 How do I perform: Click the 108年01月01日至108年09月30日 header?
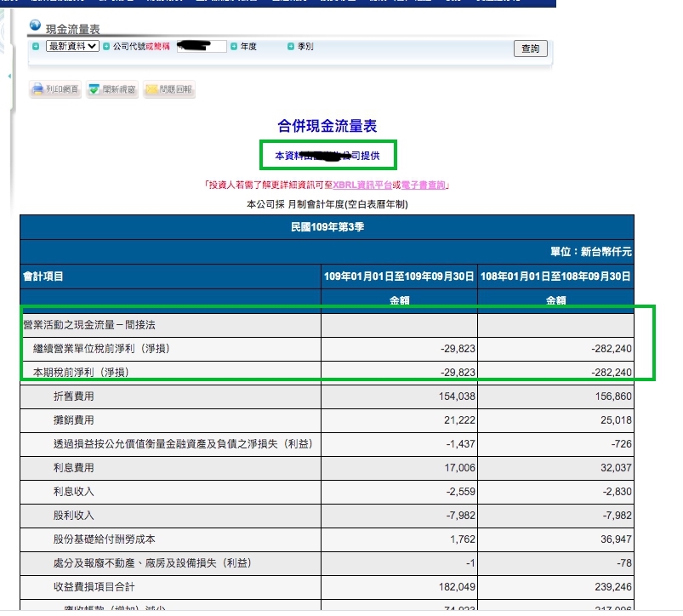click(x=555, y=277)
